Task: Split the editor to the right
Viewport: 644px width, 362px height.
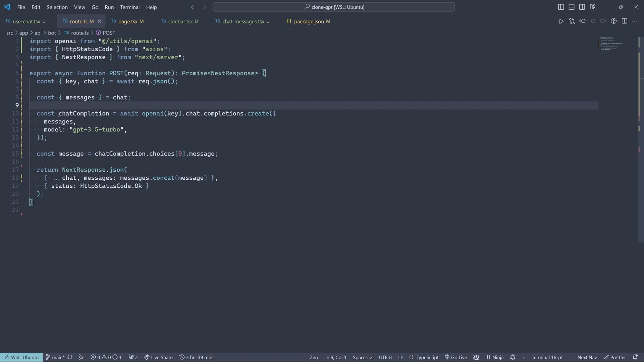Action: point(624,21)
